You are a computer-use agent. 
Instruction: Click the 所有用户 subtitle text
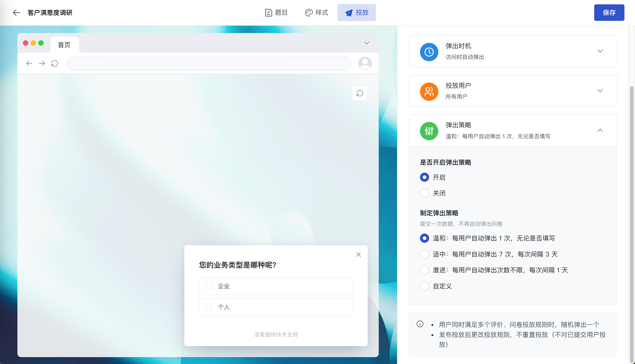pos(456,97)
